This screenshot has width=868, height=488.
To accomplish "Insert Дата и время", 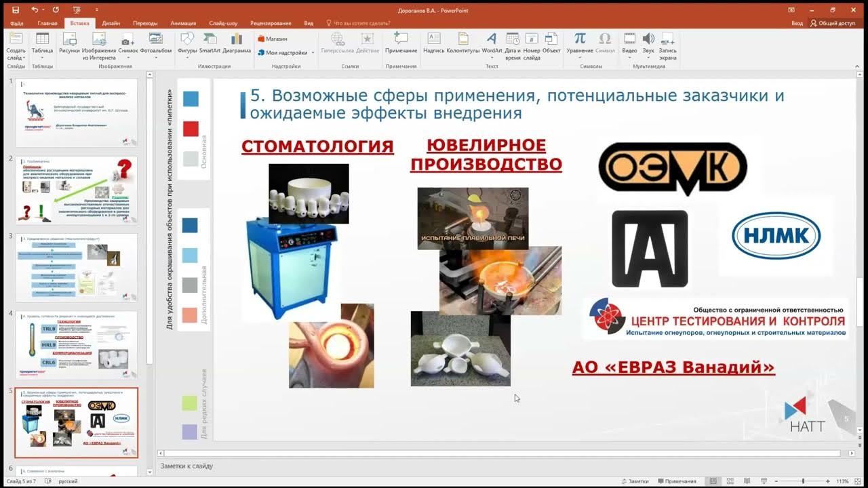I will [x=513, y=45].
